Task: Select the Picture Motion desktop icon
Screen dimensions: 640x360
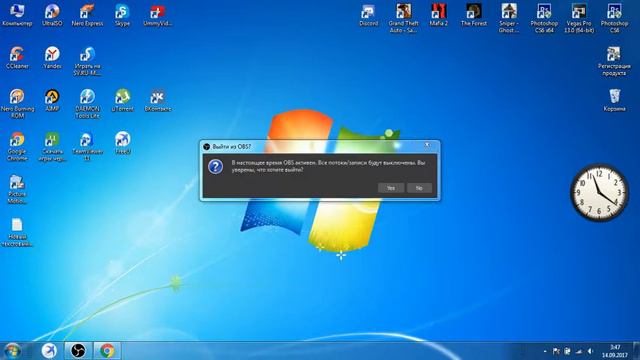Action: click(x=17, y=189)
